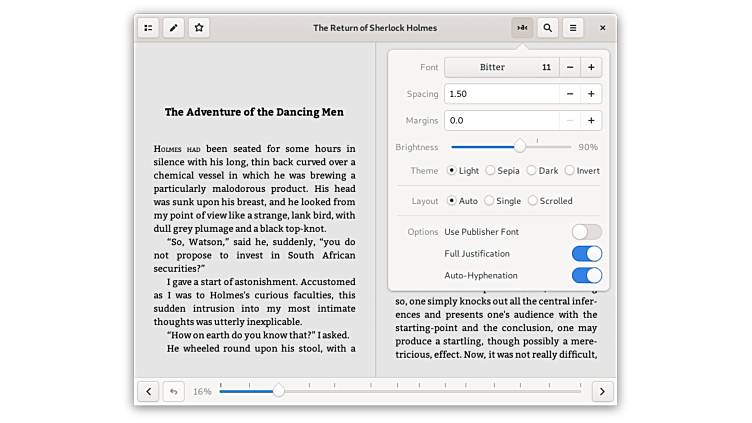Open the table of contents sidebar
This screenshot has width=752, height=423.
pos(148,28)
